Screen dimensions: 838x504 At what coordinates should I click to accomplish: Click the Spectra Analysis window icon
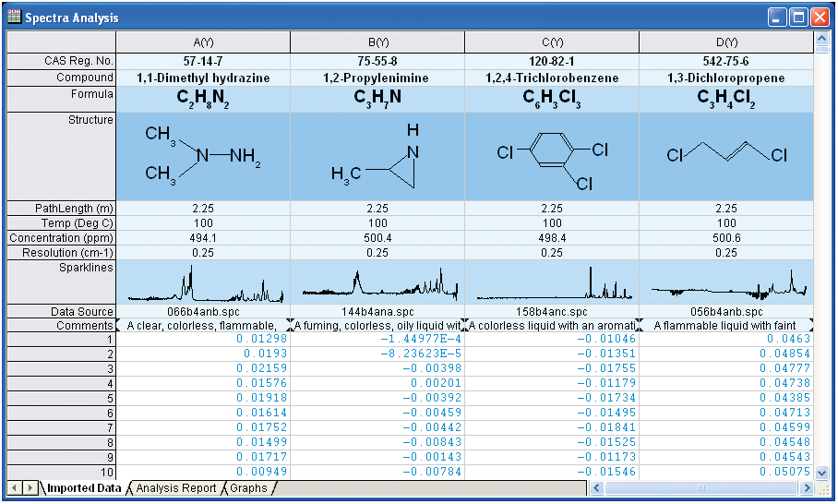15,17
